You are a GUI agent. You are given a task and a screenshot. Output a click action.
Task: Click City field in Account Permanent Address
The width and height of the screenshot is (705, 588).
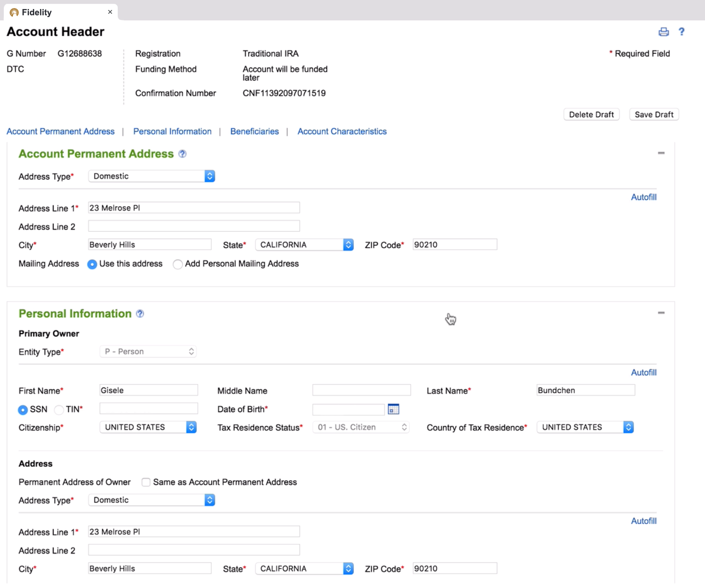click(150, 244)
